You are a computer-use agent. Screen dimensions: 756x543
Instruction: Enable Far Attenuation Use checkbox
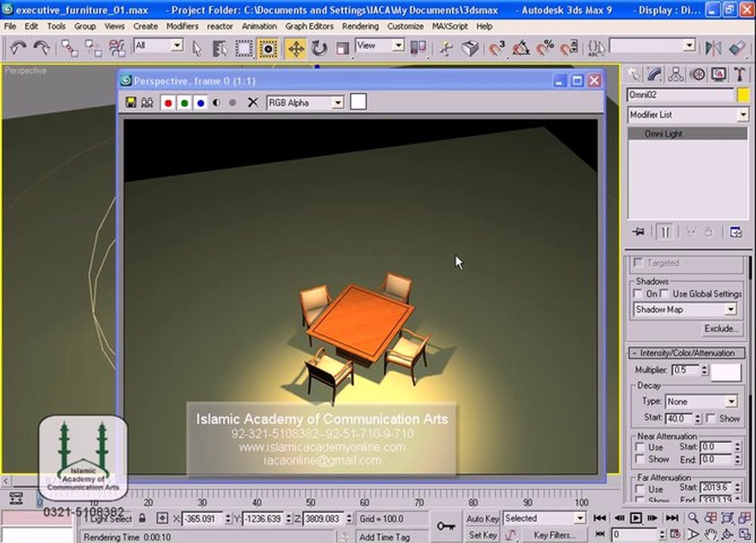point(640,489)
